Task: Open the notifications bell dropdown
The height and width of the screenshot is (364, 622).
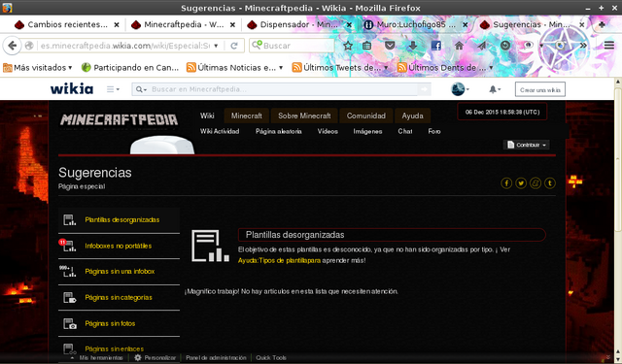Action: coord(495,89)
